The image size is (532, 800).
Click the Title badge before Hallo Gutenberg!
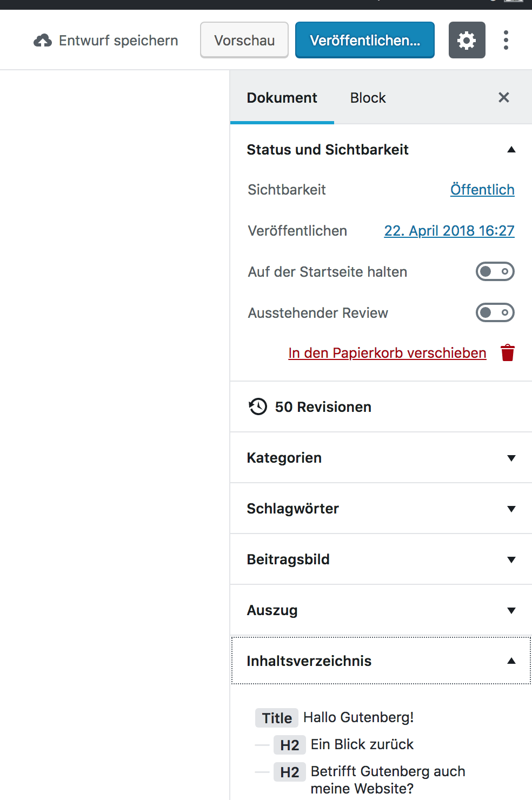click(276, 717)
